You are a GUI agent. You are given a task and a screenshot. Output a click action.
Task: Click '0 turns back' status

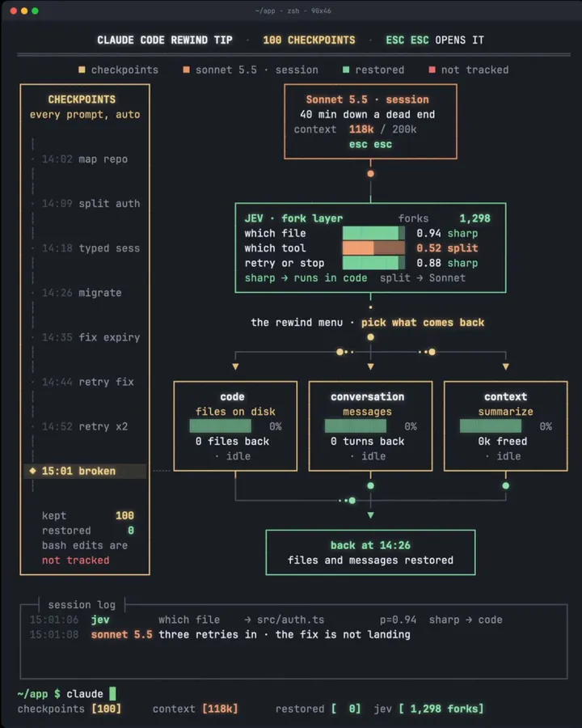(367, 442)
